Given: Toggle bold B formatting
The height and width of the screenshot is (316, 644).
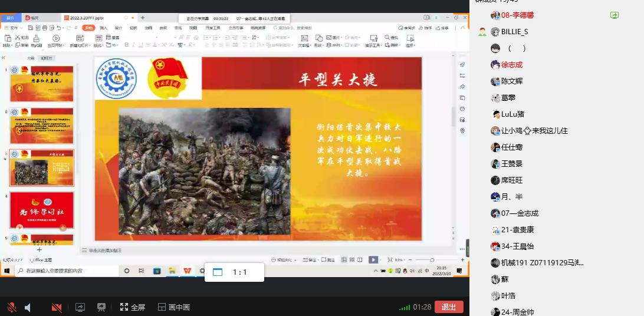Looking at the screenshot, I should tap(127, 45).
